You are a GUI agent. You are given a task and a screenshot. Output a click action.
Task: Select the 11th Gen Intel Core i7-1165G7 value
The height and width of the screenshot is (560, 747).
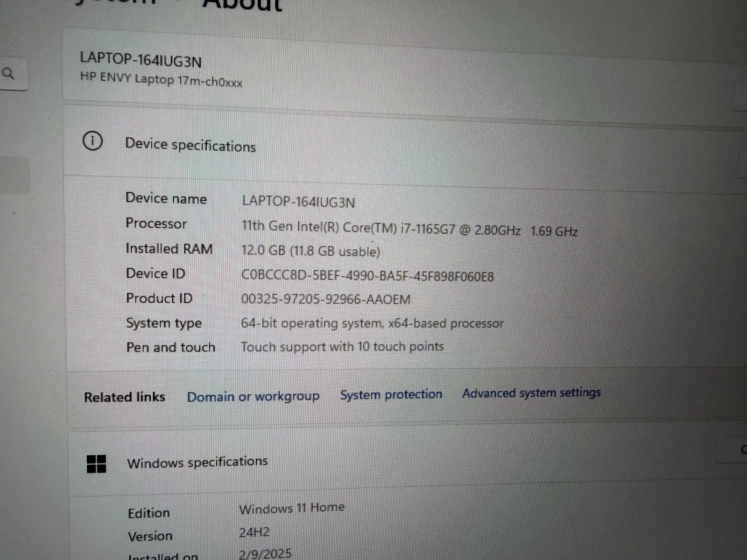click(x=409, y=229)
